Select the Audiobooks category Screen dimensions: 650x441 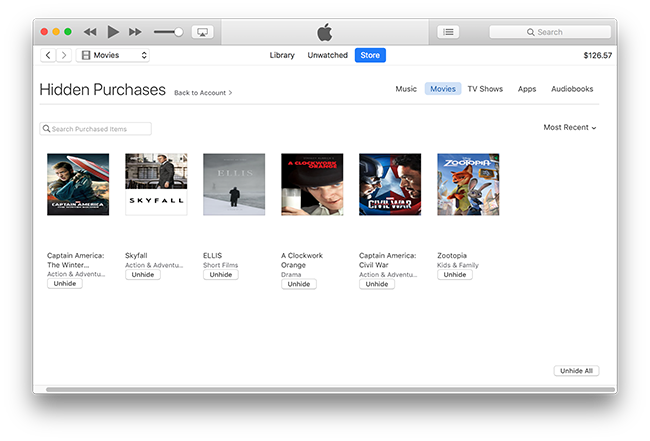[572, 89]
